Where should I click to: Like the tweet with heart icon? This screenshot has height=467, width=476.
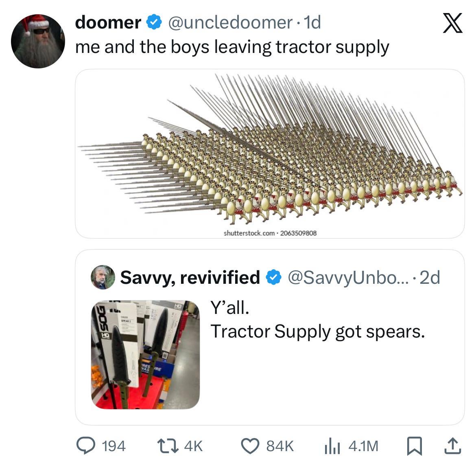[x=251, y=446]
